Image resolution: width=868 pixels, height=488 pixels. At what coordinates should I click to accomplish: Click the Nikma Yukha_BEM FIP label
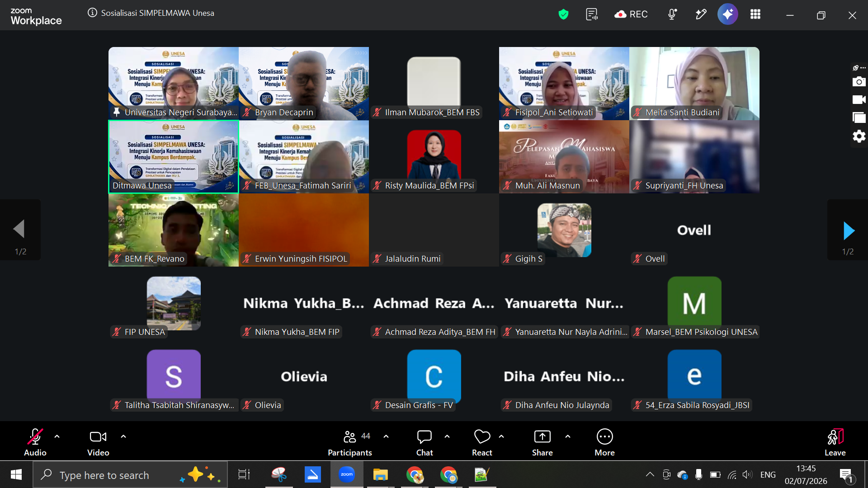(297, 332)
